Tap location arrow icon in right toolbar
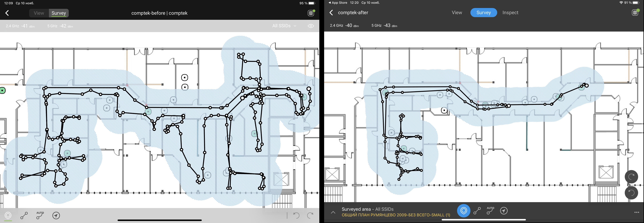The image size is (644, 223). click(503, 211)
